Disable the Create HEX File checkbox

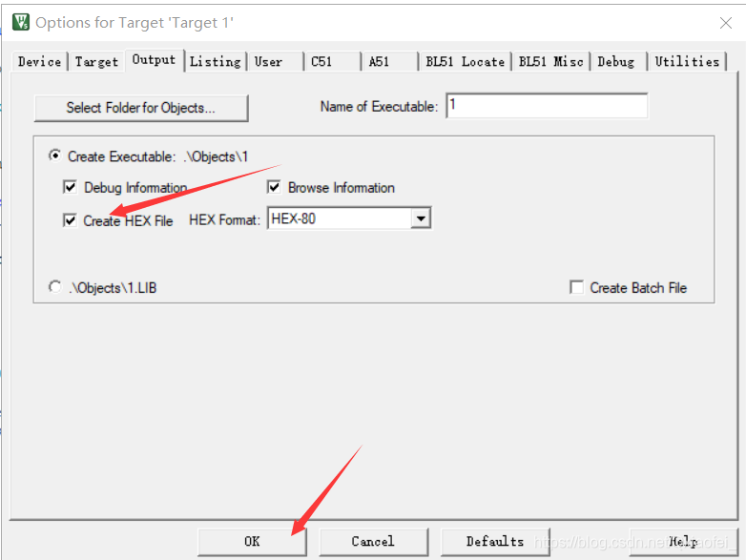coord(70,220)
